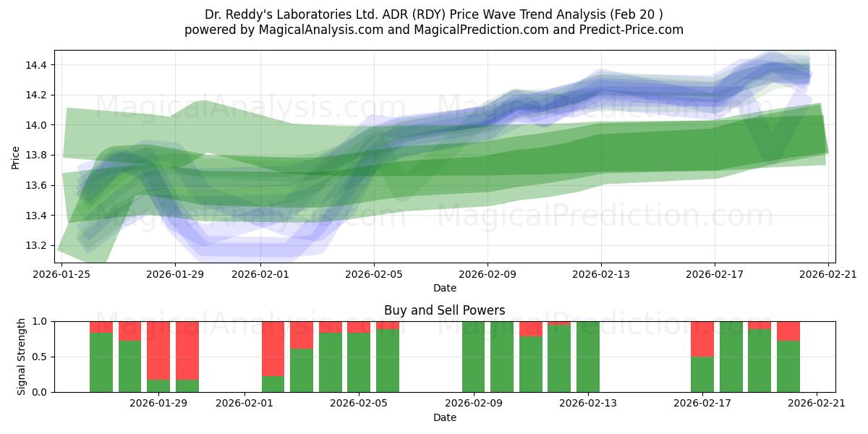This screenshot has height=434, width=868.
Task: Click the 2026-02-05 date tick on price chart
Action: point(374,273)
